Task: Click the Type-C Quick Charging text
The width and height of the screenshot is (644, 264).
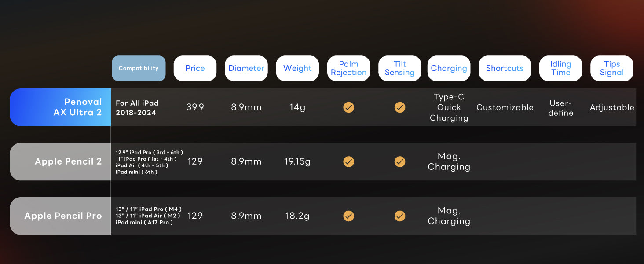Action: pyautogui.click(x=449, y=107)
